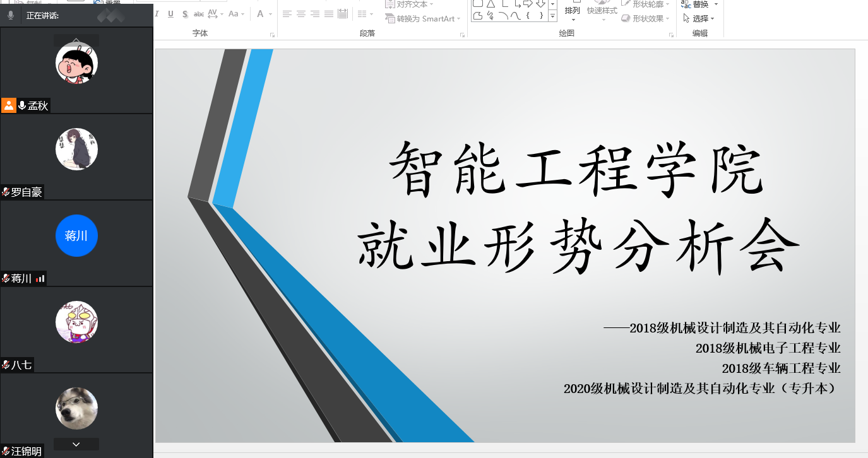Click the justify text alignment icon

pyautogui.click(x=329, y=14)
